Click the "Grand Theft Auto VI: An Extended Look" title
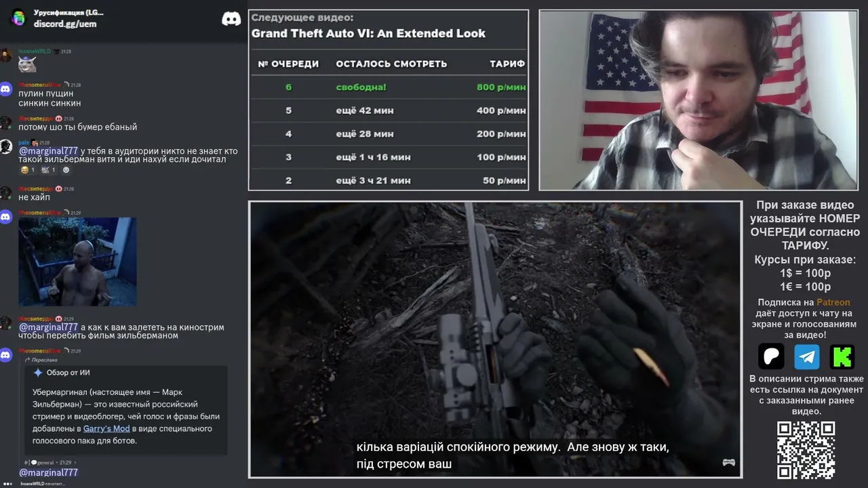 (x=368, y=33)
